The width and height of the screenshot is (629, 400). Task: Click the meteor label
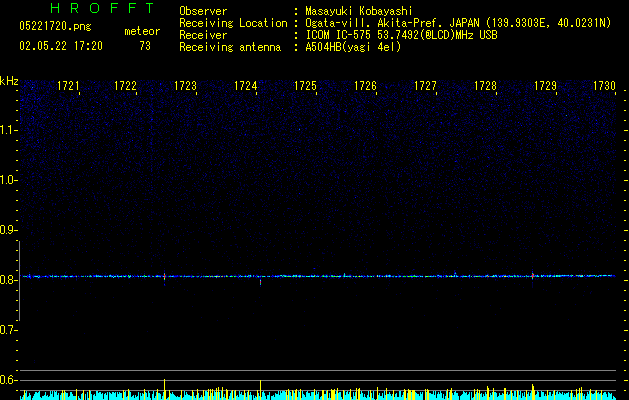[x=142, y=31]
